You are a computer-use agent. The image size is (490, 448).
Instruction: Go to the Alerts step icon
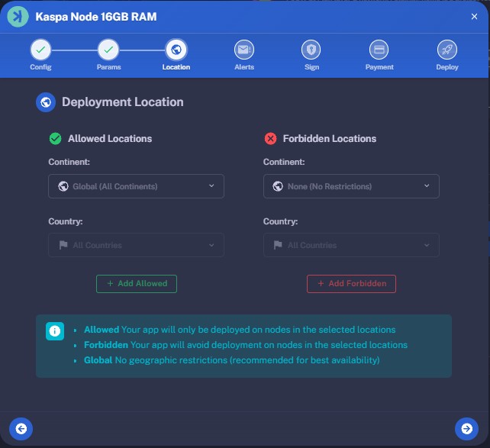[x=244, y=50]
